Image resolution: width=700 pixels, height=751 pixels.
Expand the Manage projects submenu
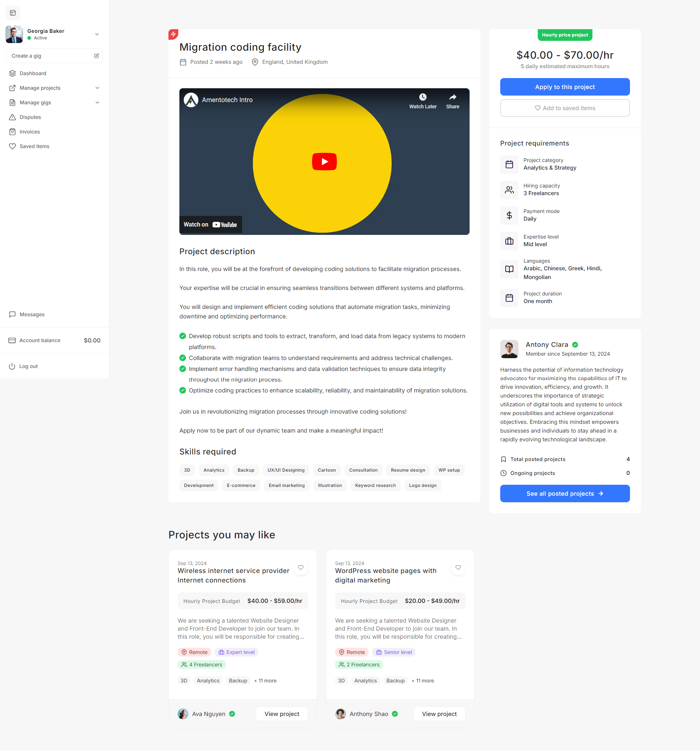(97, 88)
